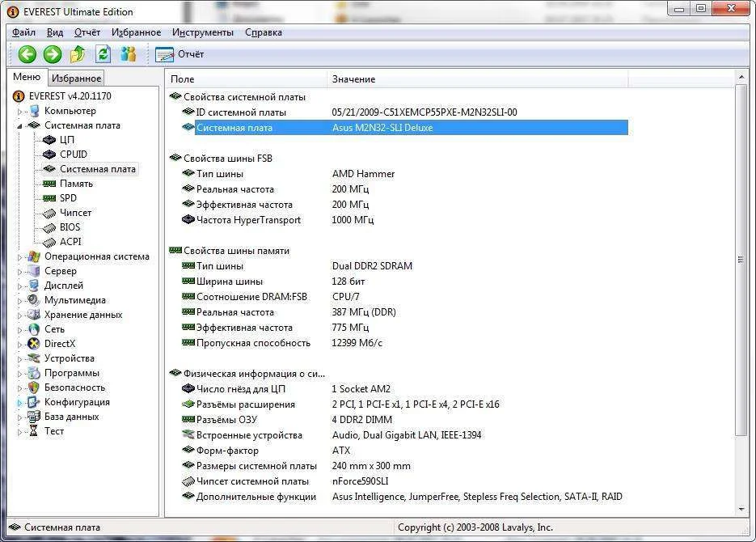This screenshot has height=542, width=756.
Task: Sort by the Поле column header
Action: point(247,79)
